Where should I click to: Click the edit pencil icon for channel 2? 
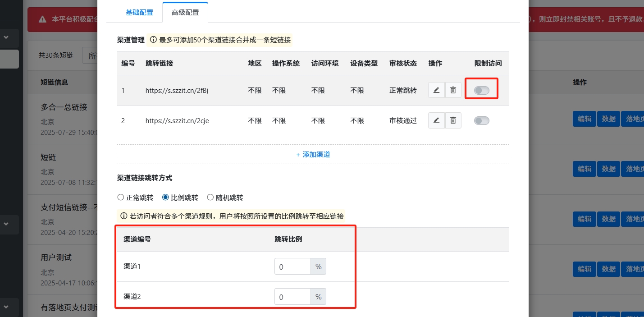click(x=436, y=120)
